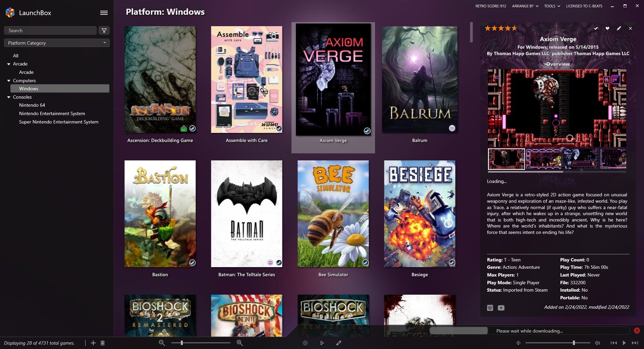The width and height of the screenshot is (644, 349).
Task: Click Steam badge on Bee Simulator cover
Action: 366,263
